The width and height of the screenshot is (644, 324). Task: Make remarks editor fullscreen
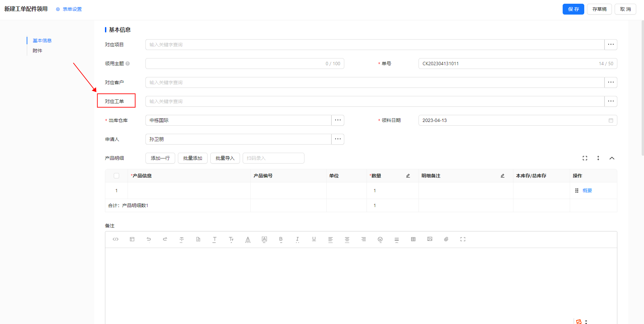[463, 239]
